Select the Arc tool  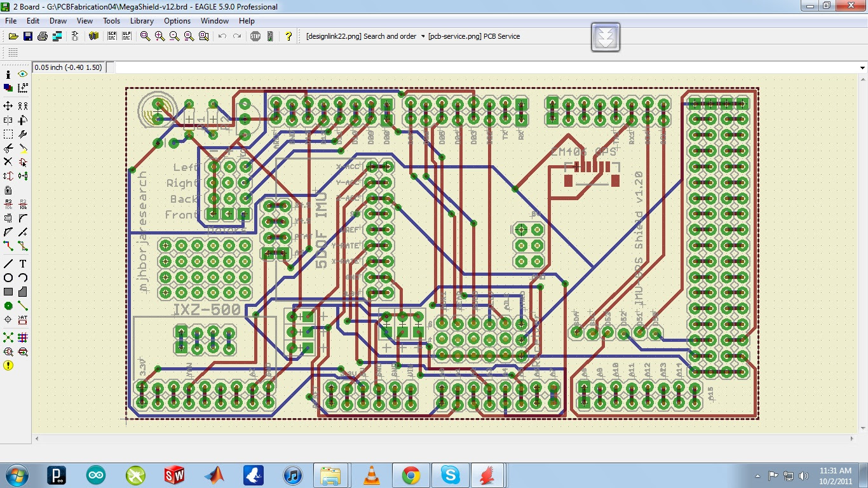tap(23, 278)
